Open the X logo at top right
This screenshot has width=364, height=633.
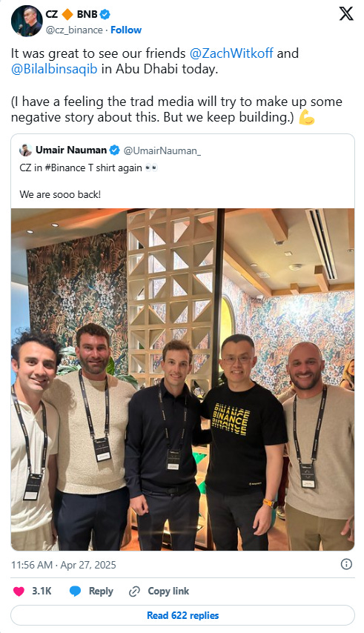[x=346, y=14]
